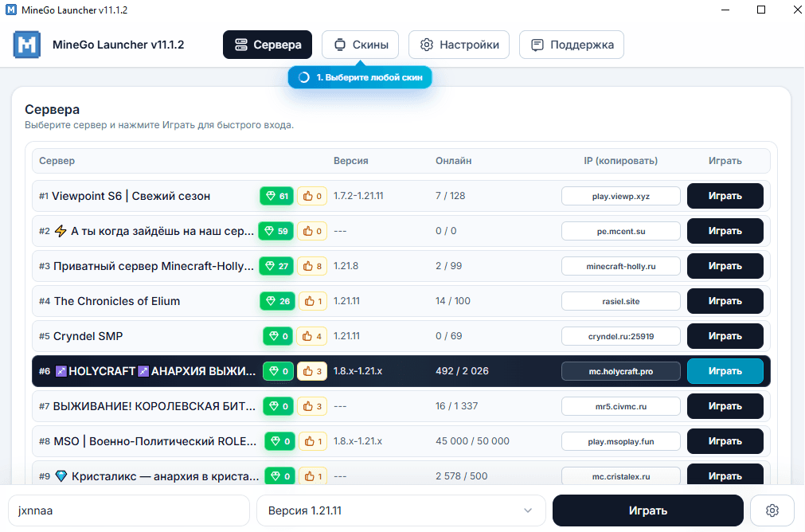Click the thumbs-up badge on the HOLYCRAFT row
This screenshot has width=805, height=532.
point(312,371)
